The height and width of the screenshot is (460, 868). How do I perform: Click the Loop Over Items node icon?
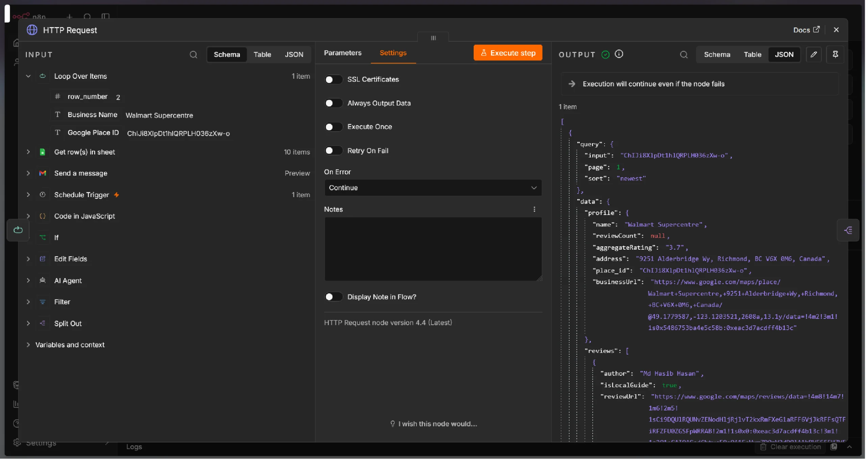pos(43,76)
